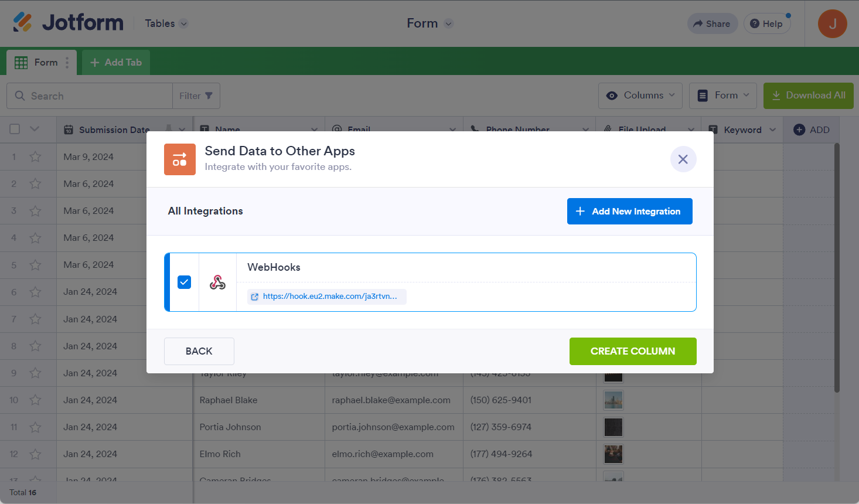Screen dimensions: 859x504
Task: Click the Elmo Rich name cell
Action: point(259,454)
